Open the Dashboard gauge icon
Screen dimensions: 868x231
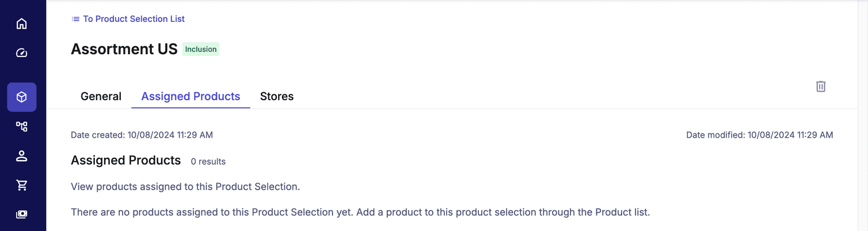22,53
